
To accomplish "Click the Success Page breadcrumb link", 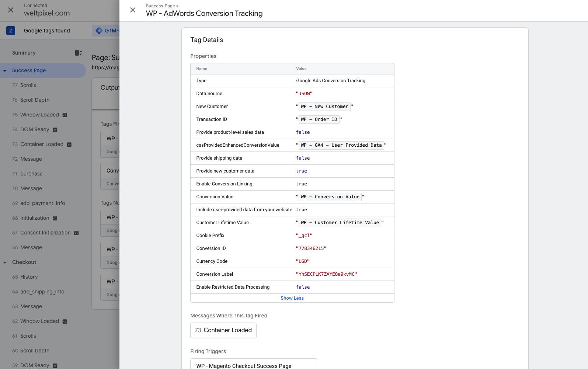I will click(x=160, y=6).
